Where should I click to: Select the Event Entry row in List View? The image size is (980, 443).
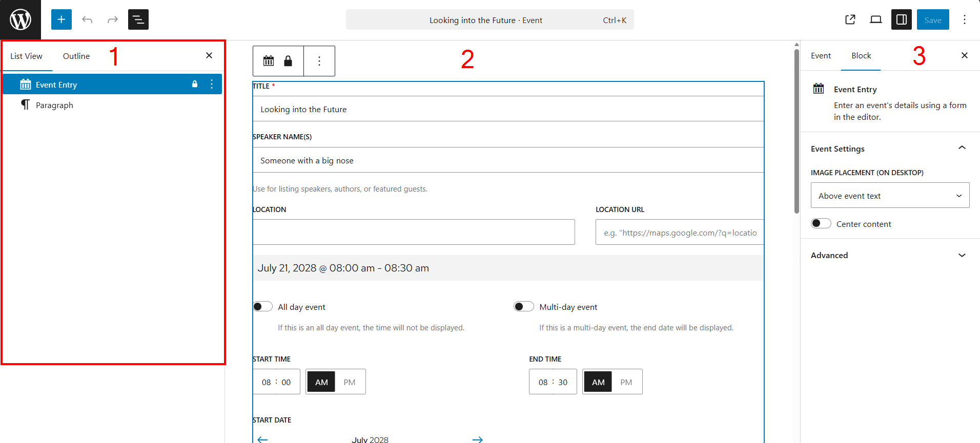[112, 84]
